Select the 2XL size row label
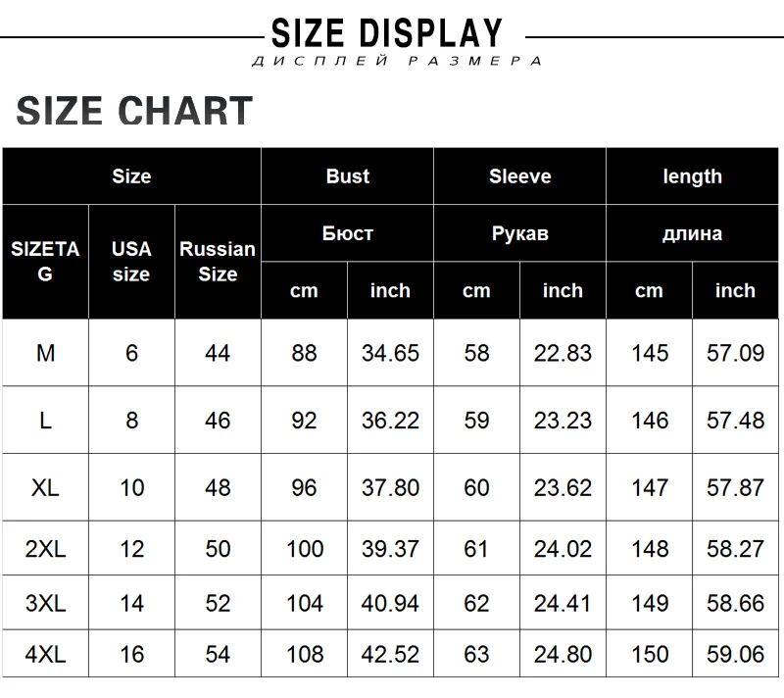The width and height of the screenshot is (784, 698). click(45, 549)
